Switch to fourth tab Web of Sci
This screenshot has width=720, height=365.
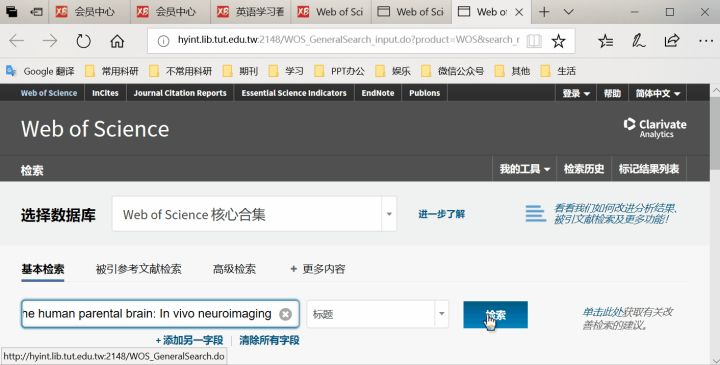pos(331,12)
